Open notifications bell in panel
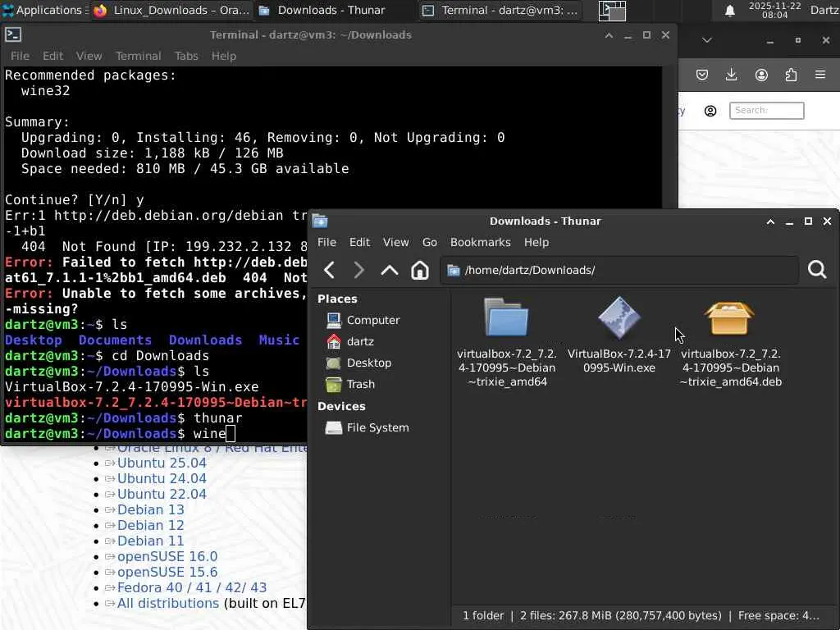 coord(729,10)
